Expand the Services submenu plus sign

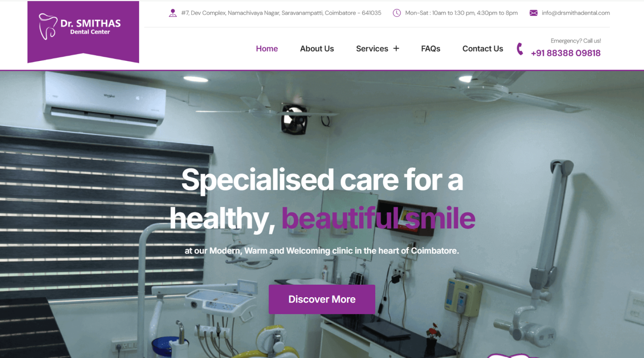point(396,48)
